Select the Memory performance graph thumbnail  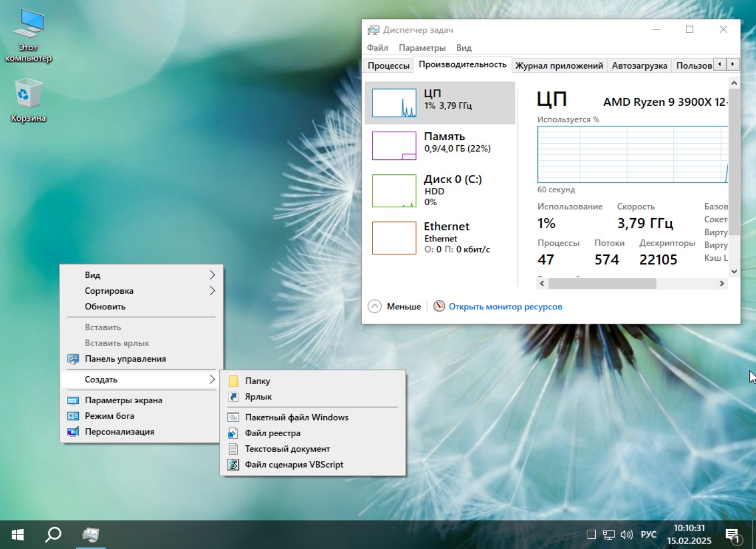394,146
